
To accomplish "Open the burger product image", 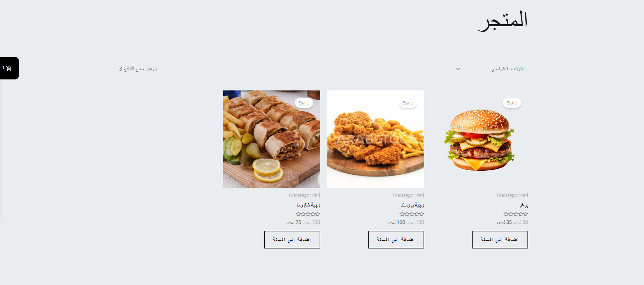I will click(479, 139).
